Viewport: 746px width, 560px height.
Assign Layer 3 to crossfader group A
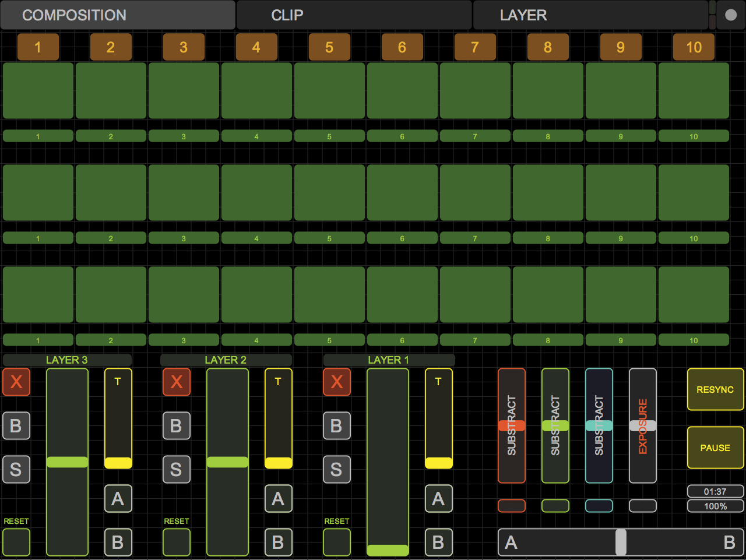[x=118, y=499]
